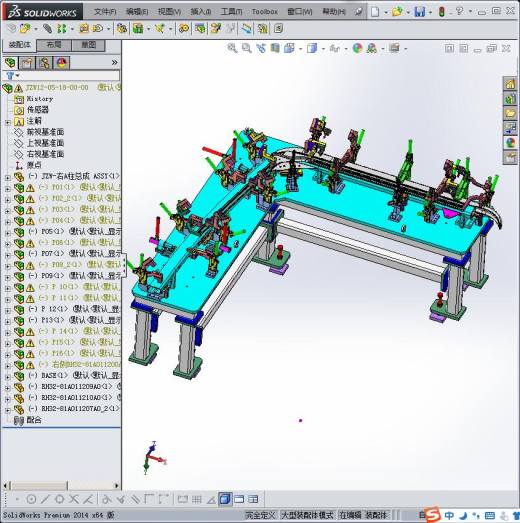Open the FeatureManager design tree tab icon

pos(10,63)
